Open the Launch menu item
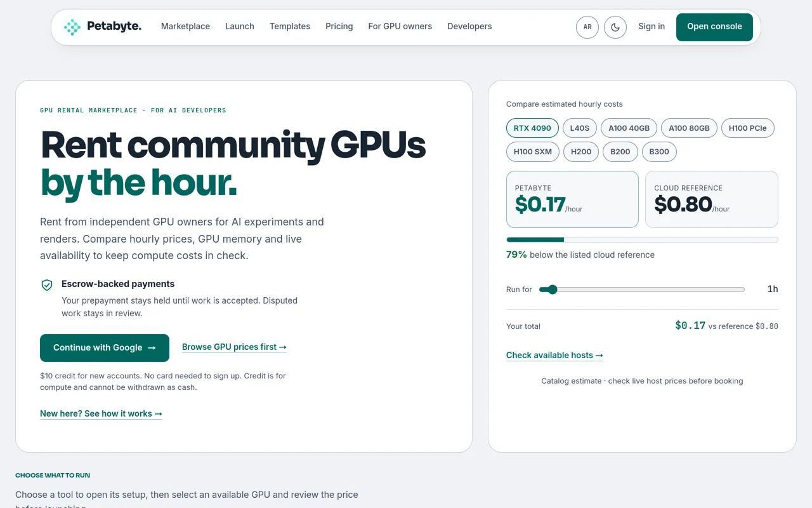Screen dimensions: 812x508 tap(240, 27)
